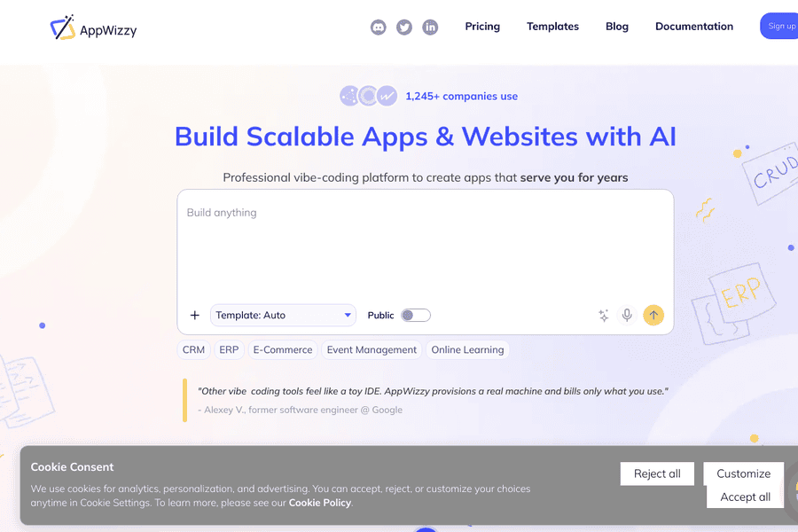The width and height of the screenshot is (798, 532).
Task: Toggle the Public switch
Action: pos(415,316)
